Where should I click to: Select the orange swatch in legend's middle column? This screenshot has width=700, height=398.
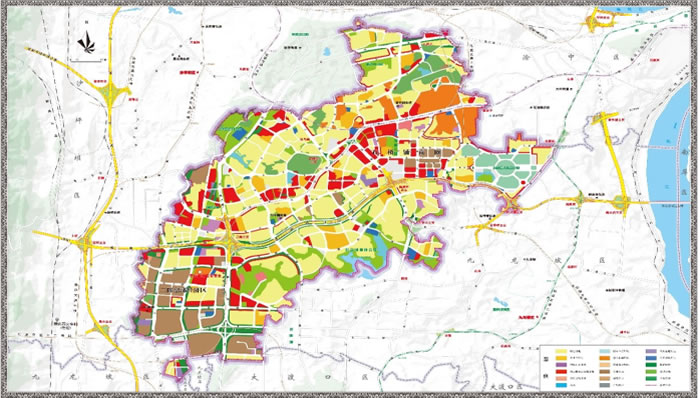tap(605, 358)
